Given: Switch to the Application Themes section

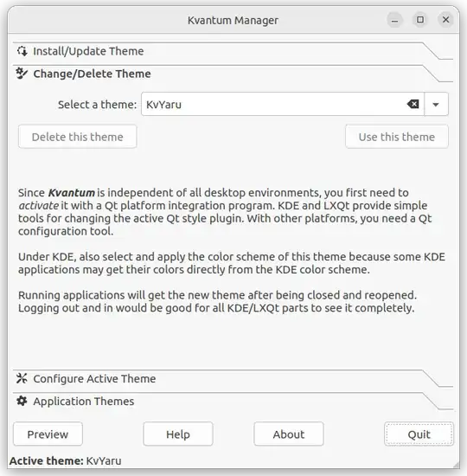Looking at the screenshot, I should point(233,402).
